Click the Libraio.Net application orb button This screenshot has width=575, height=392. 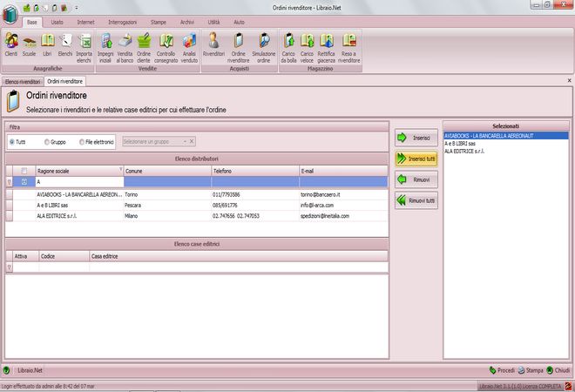pyautogui.click(x=10, y=14)
